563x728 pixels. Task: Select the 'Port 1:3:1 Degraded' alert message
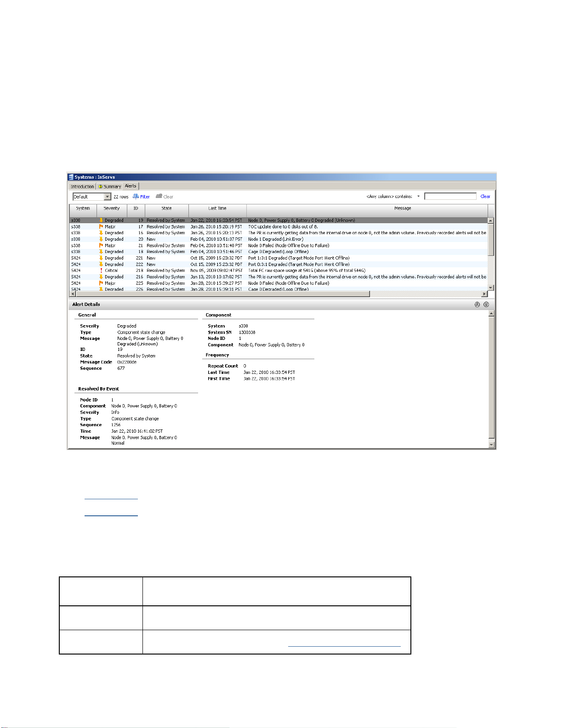point(299,258)
